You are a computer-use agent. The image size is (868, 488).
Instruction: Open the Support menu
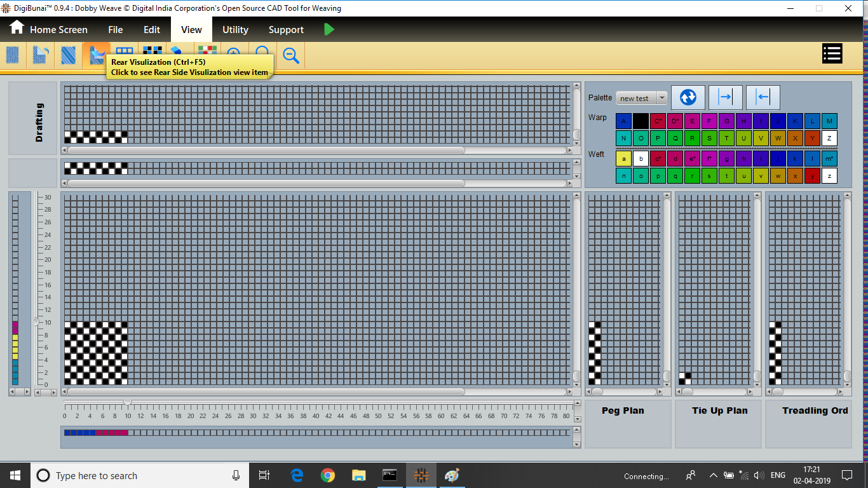tap(286, 30)
